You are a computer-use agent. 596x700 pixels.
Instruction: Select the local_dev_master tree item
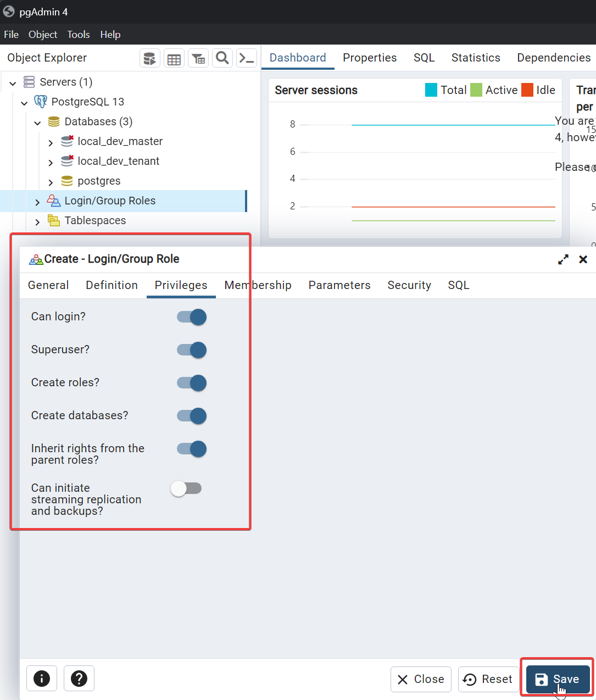click(x=120, y=141)
